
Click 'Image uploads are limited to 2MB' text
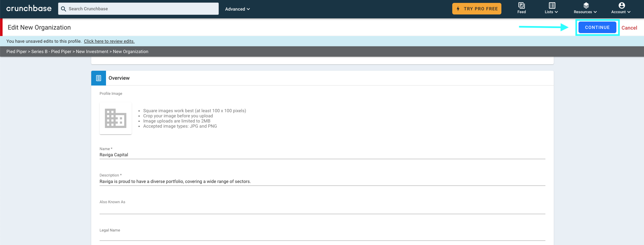point(177,121)
